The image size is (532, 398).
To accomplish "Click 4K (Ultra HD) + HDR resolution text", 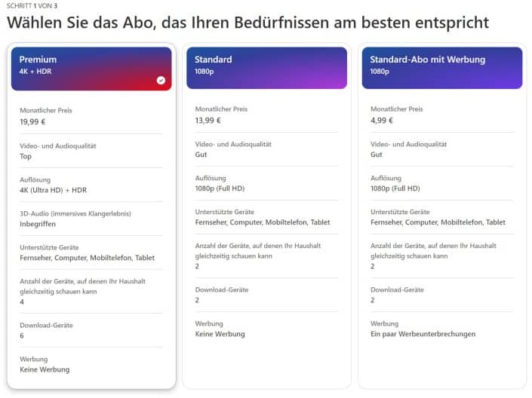I will point(54,190).
